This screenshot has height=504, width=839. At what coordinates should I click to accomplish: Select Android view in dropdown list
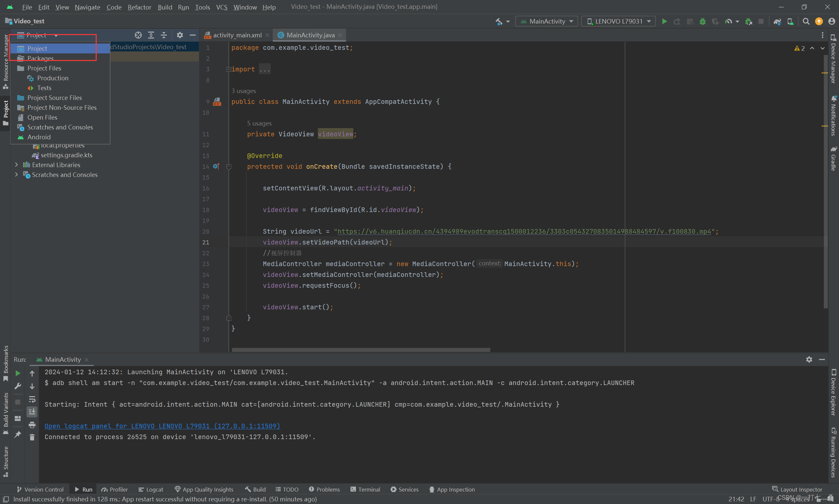click(x=60, y=137)
